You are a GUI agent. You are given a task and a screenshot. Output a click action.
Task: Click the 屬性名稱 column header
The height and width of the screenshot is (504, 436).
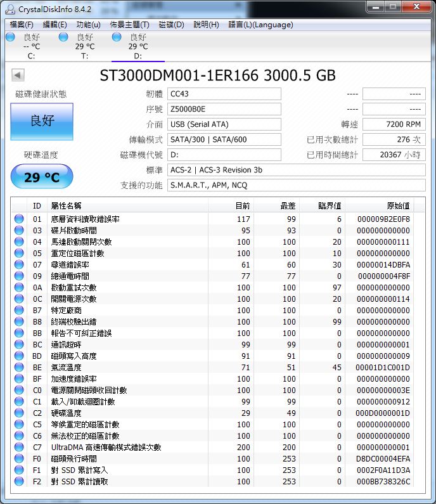pyautogui.click(x=127, y=205)
